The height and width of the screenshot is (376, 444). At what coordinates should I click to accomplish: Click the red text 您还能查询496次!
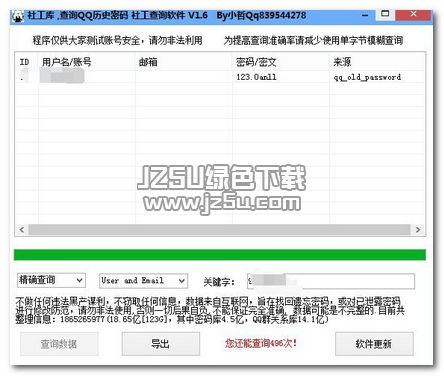click(x=261, y=343)
